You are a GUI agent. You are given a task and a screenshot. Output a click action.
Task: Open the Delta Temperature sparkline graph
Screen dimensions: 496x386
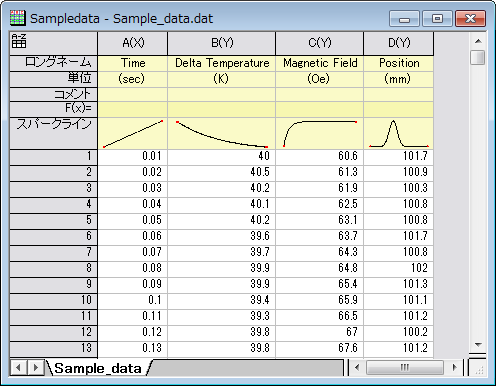click(222, 133)
